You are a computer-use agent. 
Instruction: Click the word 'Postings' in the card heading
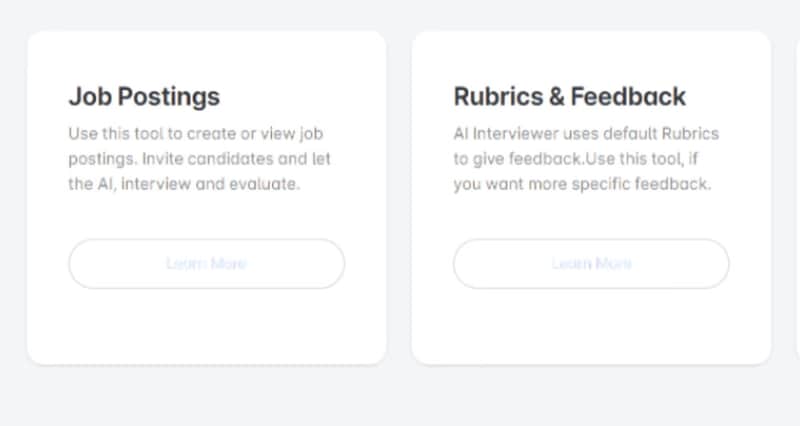click(x=172, y=97)
